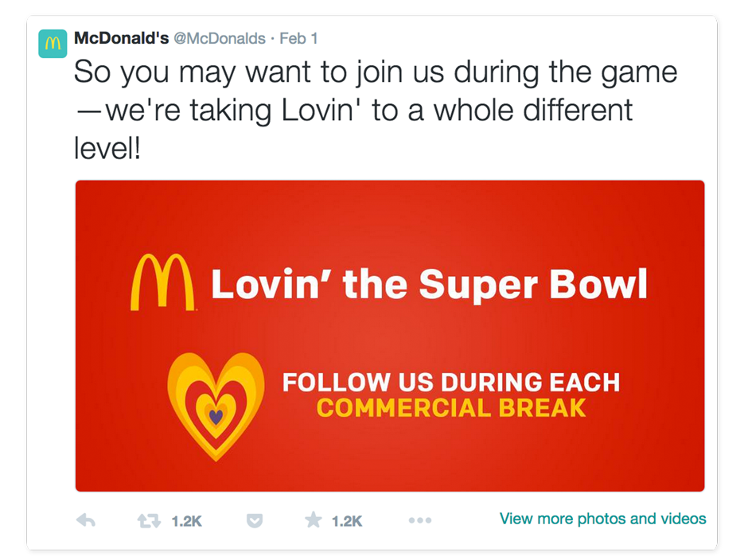Click the favorite count 1.2K
The height and width of the screenshot is (560, 752).
coord(347,521)
